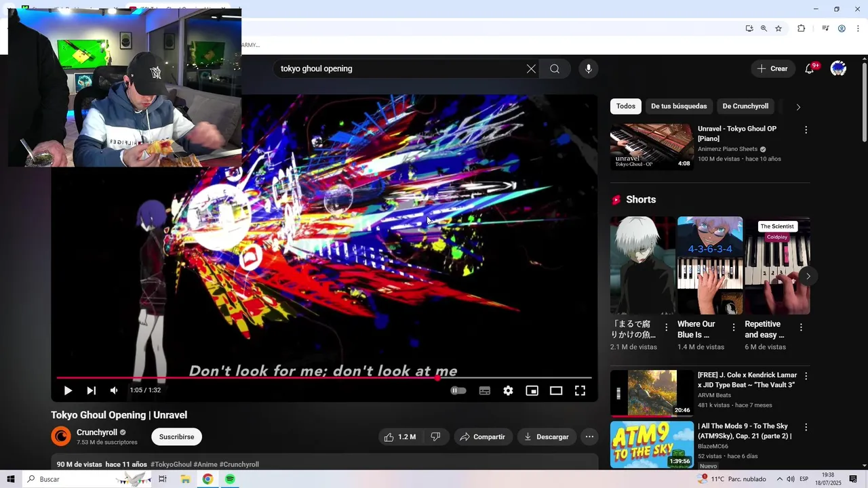The image size is (868, 488).
Task: Toggle the autoplay switch in player
Action: pyautogui.click(x=458, y=390)
